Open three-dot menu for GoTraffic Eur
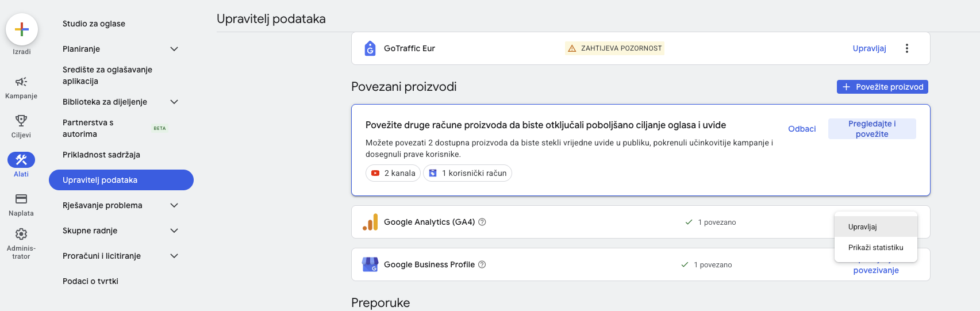980x311 pixels. pyautogui.click(x=907, y=48)
